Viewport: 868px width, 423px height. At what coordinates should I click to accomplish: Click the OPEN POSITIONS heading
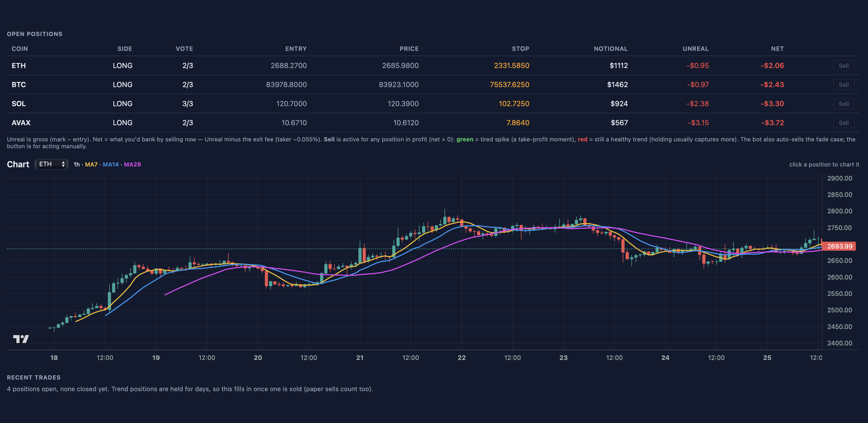coord(35,34)
